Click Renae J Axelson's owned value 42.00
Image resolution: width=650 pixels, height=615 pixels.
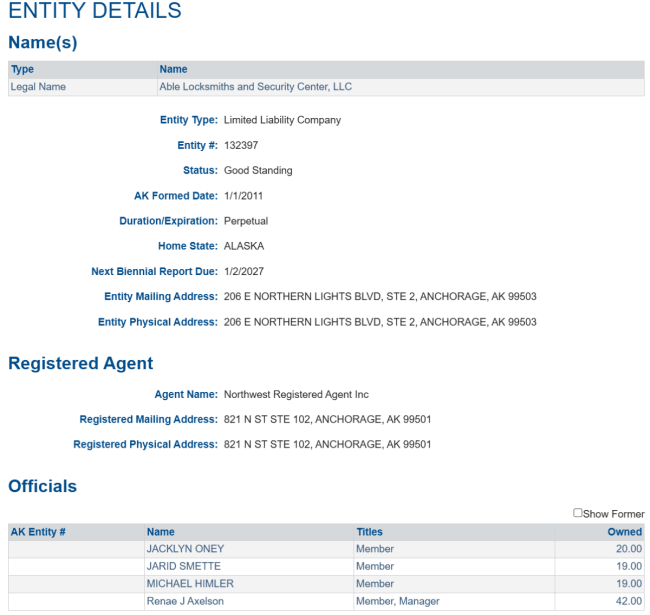(629, 601)
